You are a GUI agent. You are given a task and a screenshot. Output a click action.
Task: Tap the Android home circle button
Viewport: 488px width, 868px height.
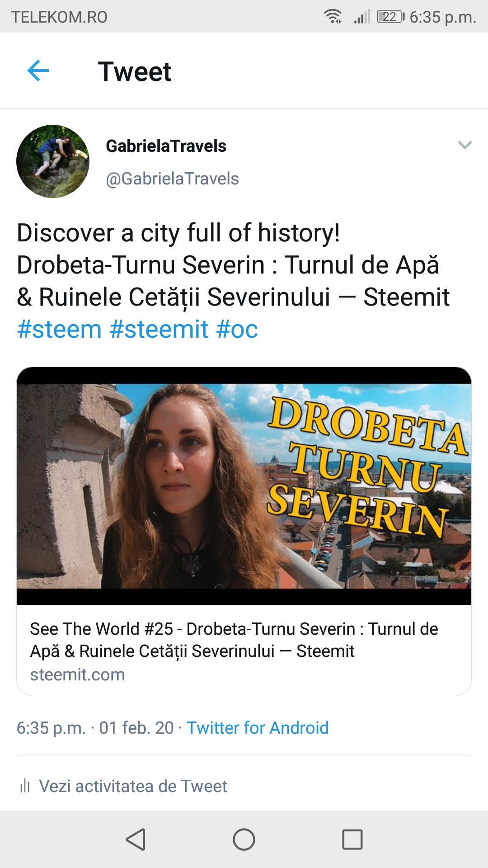[244, 840]
